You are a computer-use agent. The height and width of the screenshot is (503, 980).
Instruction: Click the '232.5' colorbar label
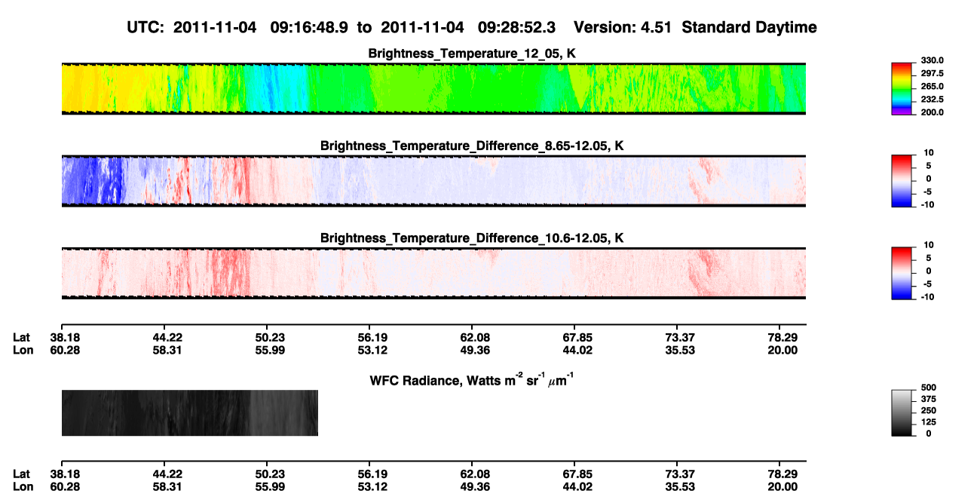pos(933,100)
